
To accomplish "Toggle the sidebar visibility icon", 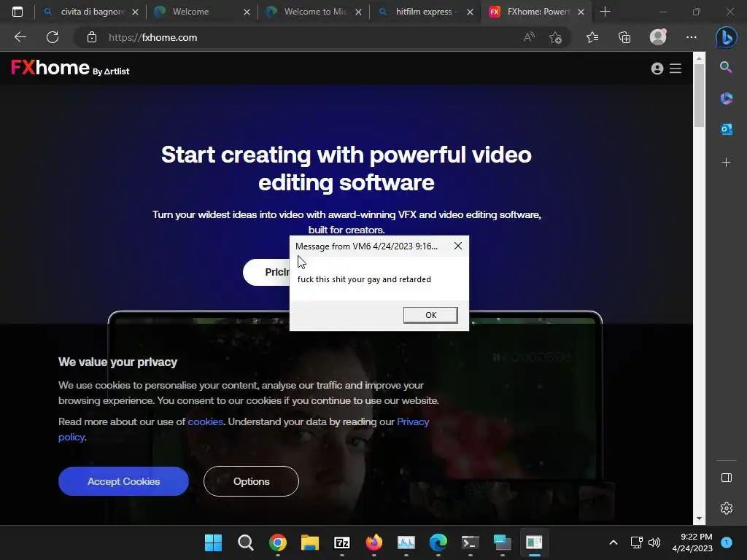I will (x=727, y=478).
